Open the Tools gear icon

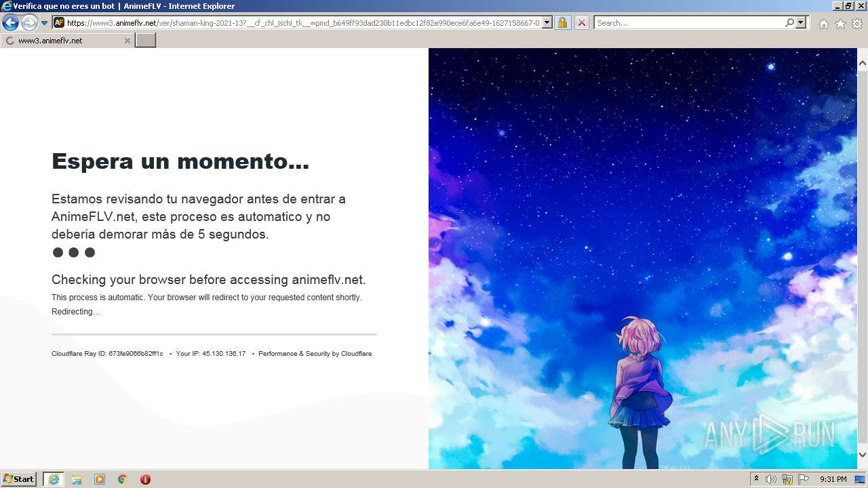(x=857, y=24)
